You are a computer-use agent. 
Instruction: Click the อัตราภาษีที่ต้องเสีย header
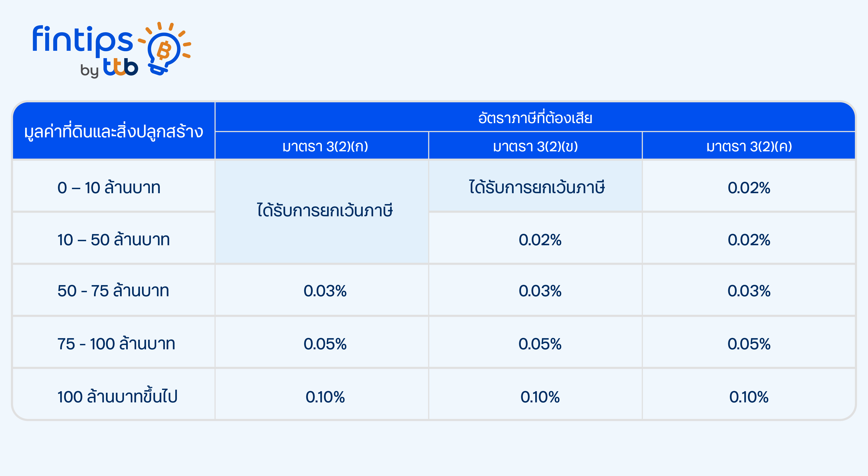535,117
